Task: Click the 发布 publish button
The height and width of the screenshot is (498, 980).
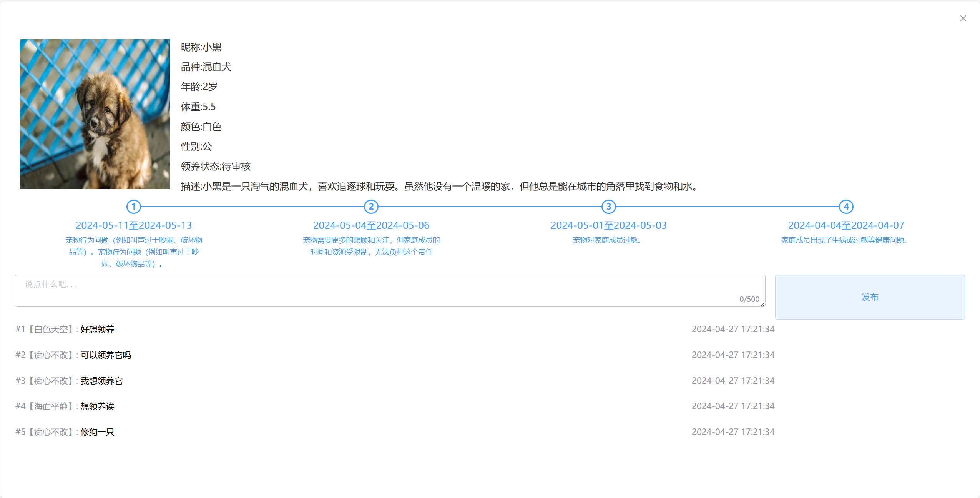Action: (870, 297)
